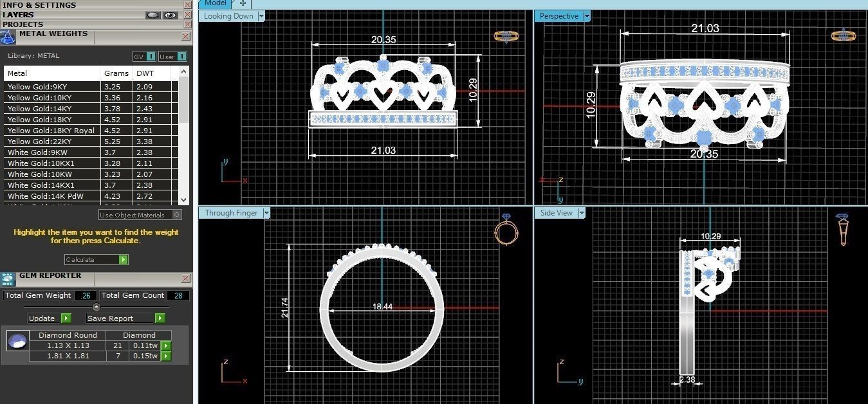This screenshot has width=868, height=404.
Task: Click green arrow beside Calculate
Action: point(123,259)
